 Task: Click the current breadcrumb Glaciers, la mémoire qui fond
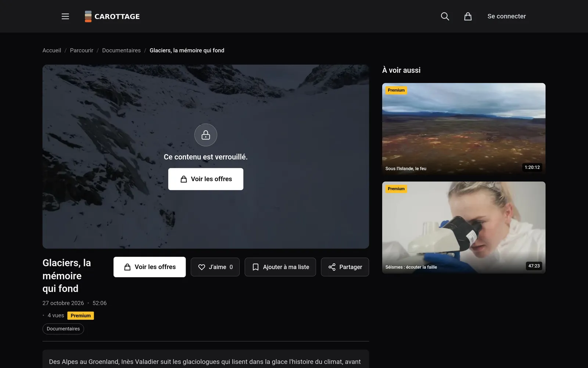tap(187, 50)
